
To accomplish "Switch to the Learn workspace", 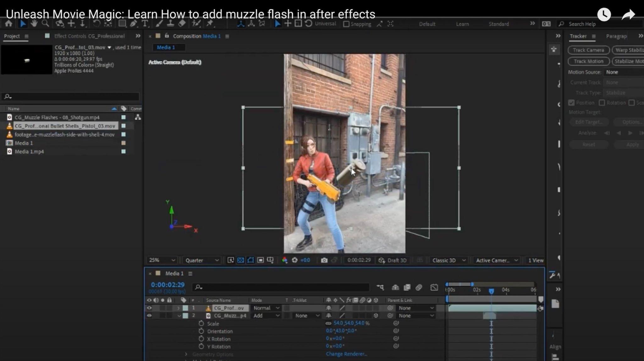I will click(x=462, y=24).
